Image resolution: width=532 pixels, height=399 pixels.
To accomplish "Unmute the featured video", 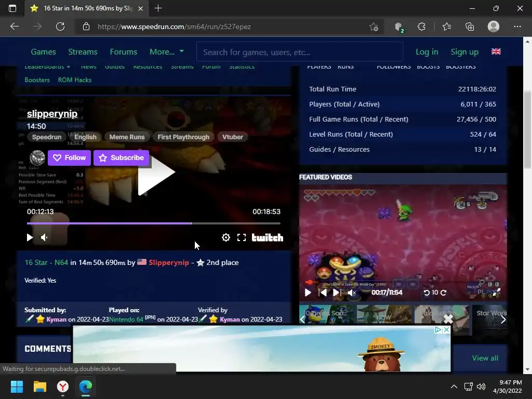I will [352, 292].
